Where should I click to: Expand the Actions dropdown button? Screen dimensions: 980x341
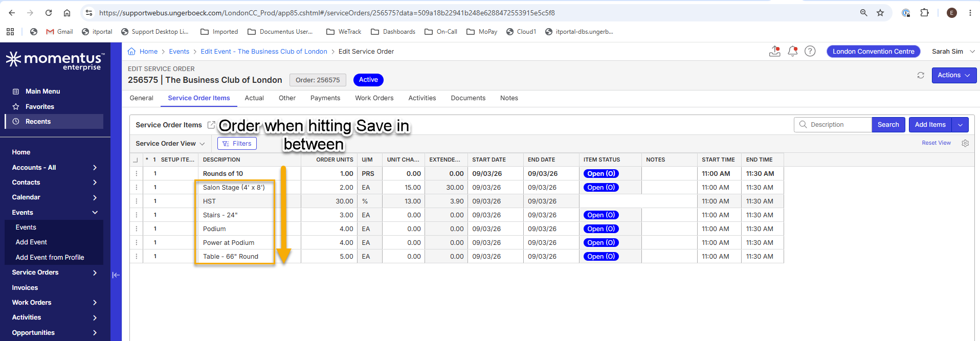point(954,75)
